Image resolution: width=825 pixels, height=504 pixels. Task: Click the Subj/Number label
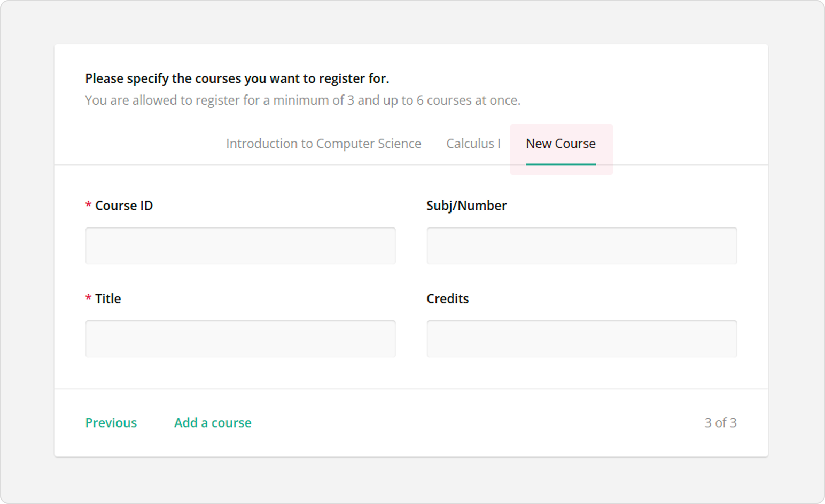[466, 206]
